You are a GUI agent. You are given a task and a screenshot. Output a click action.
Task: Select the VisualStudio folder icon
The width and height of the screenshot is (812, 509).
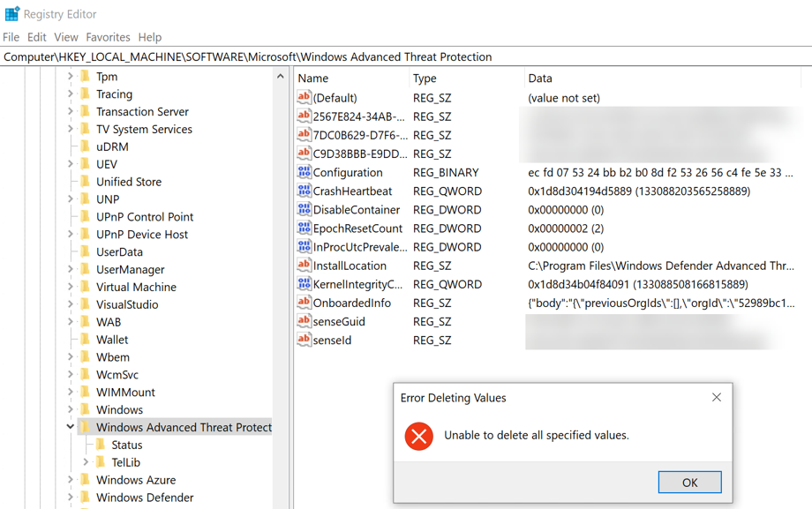pyautogui.click(x=86, y=304)
